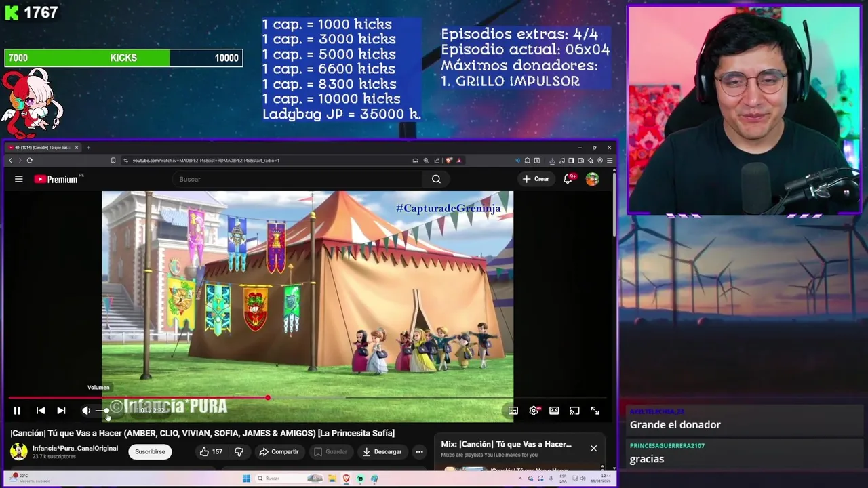Share video via Compartir button
Viewport: 868px width, 488px height.
[x=279, y=451]
